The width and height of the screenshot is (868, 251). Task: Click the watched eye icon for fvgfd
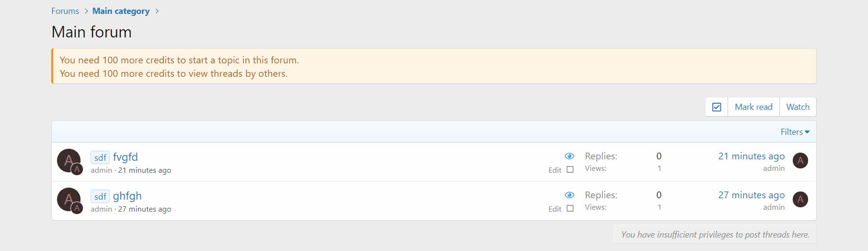[569, 156]
